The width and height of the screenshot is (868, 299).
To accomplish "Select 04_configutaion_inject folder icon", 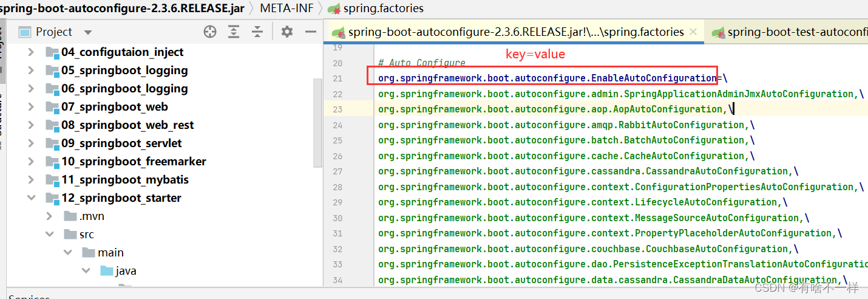I will (52, 52).
